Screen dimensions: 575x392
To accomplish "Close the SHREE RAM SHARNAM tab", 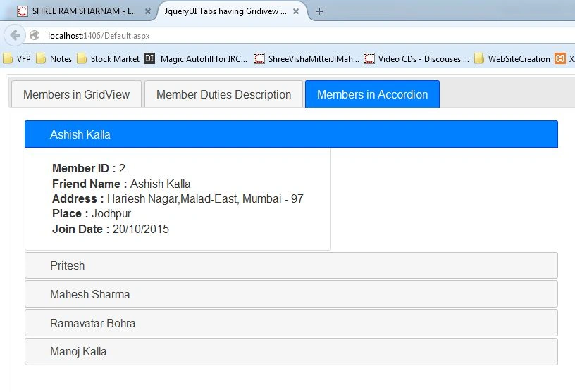I will [x=148, y=11].
